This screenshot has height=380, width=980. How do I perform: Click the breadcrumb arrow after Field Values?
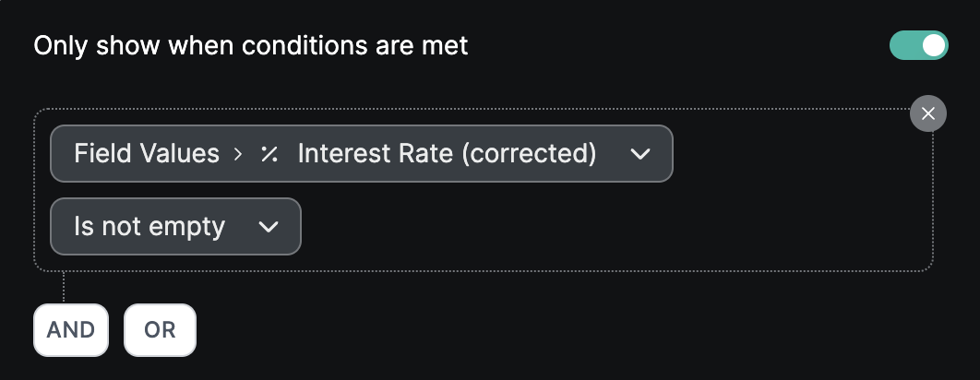click(x=238, y=154)
